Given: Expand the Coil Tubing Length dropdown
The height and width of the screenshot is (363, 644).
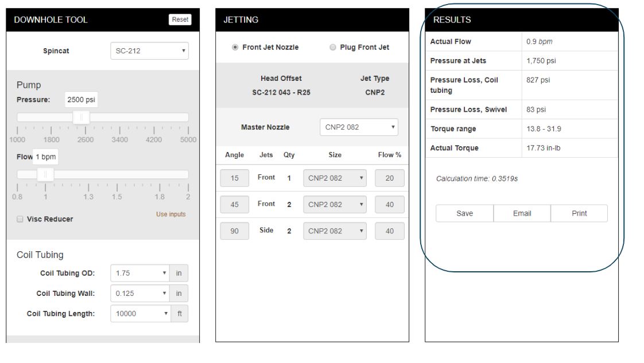Looking at the screenshot, I should pos(141,314).
